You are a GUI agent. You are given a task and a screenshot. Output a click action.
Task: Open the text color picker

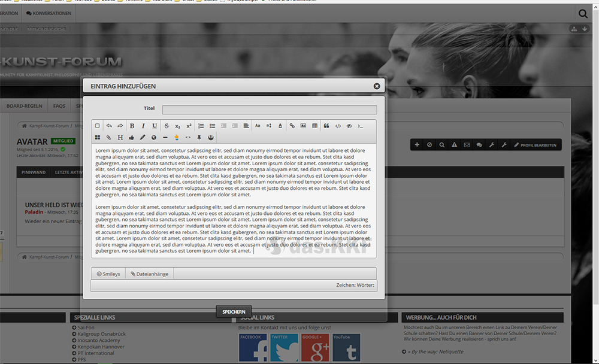tap(280, 126)
